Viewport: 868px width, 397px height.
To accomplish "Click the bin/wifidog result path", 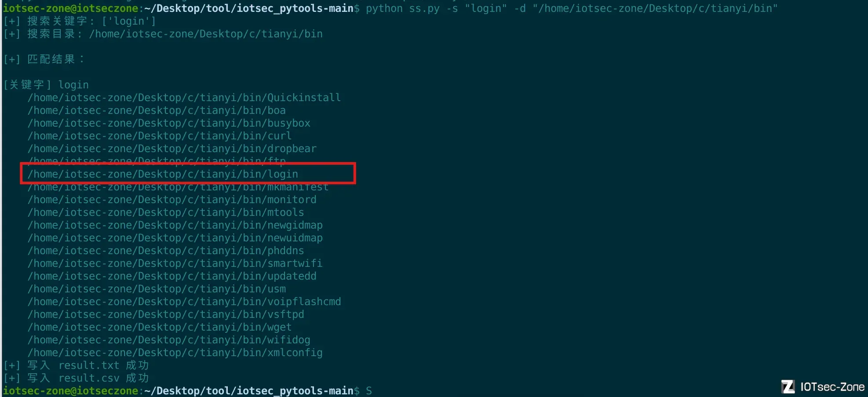I will (169, 340).
